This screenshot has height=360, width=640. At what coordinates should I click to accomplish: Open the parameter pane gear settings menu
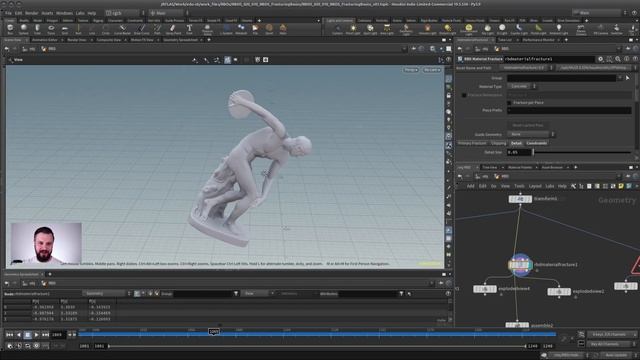pyautogui.click(x=600, y=59)
